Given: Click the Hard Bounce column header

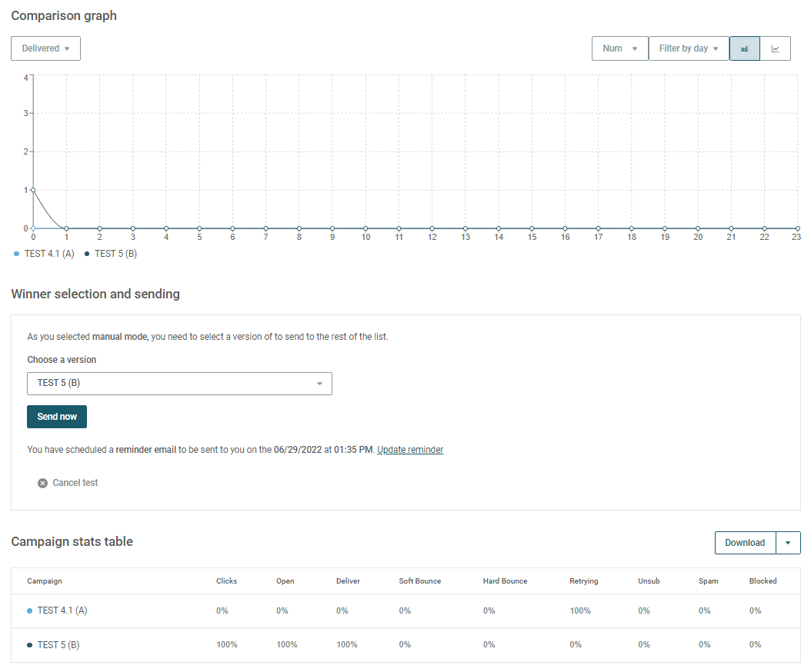Looking at the screenshot, I should tap(506, 581).
